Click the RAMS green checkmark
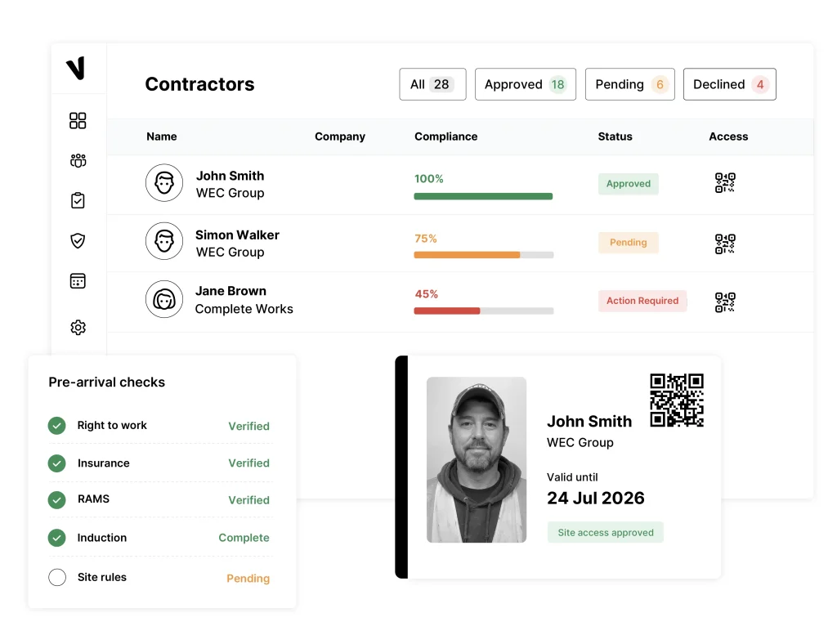Viewport: 837px width, 644px height. 57,500
